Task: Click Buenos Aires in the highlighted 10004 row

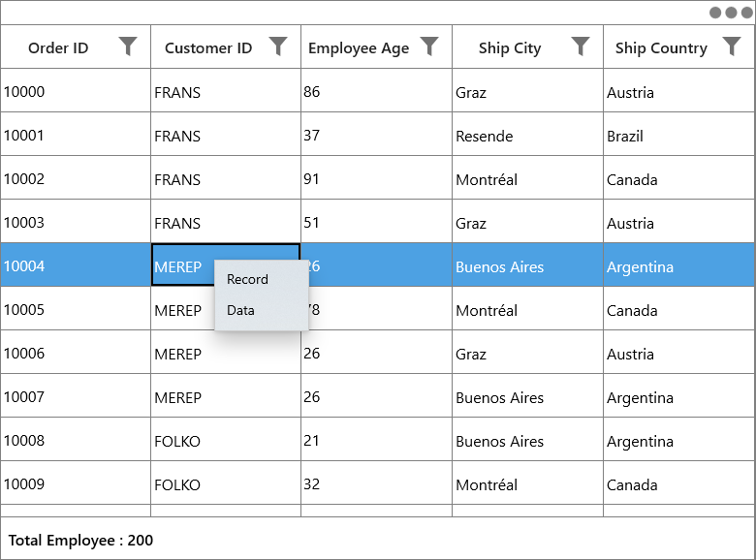Action: tap(527, 265)
